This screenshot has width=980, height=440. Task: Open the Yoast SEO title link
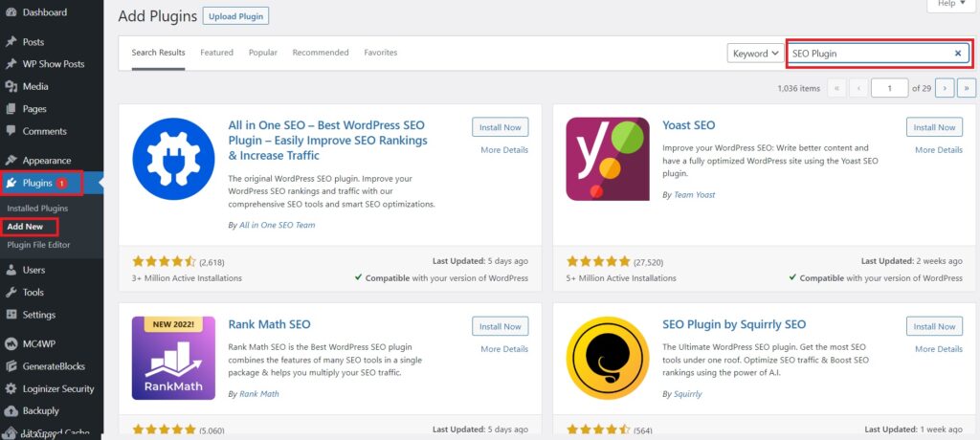689,125
